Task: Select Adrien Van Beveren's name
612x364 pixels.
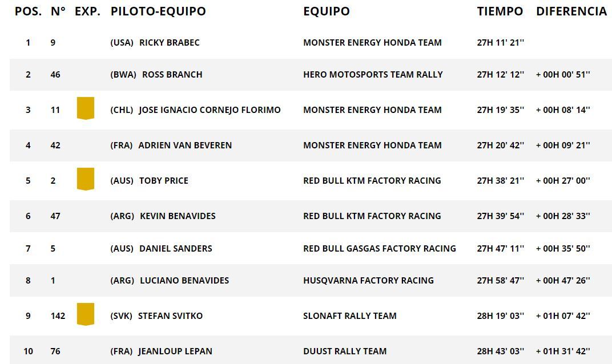Action: [185, 145]
